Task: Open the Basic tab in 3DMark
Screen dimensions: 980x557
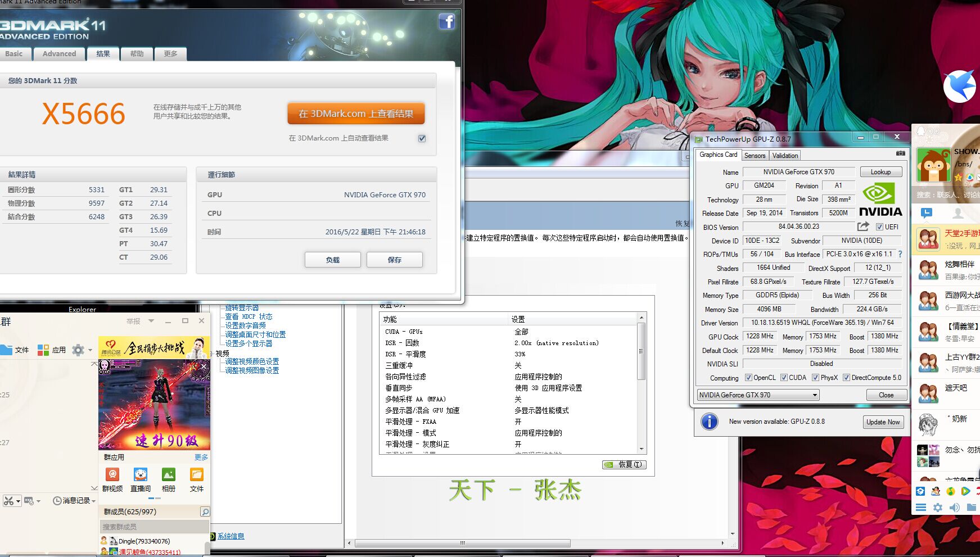Action: point(14,54)
